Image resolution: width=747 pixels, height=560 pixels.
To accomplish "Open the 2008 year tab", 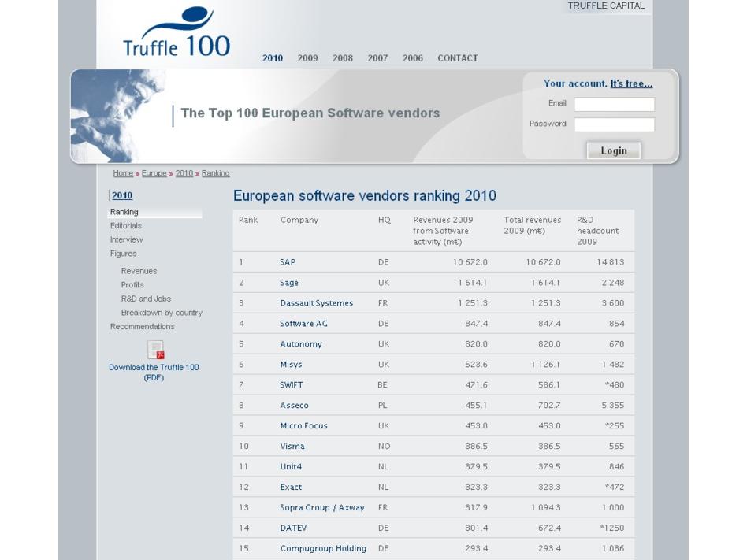I will [x=343, y=58].
